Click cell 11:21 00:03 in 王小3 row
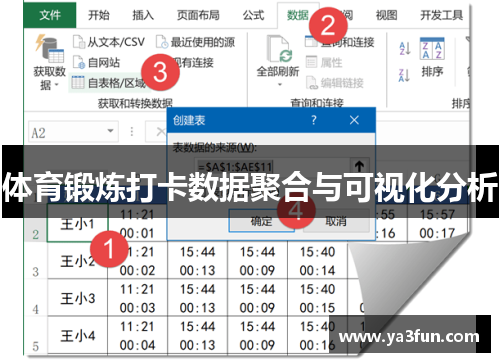The image size is (500, 362). pyautogui.click(x=137, y=298)
